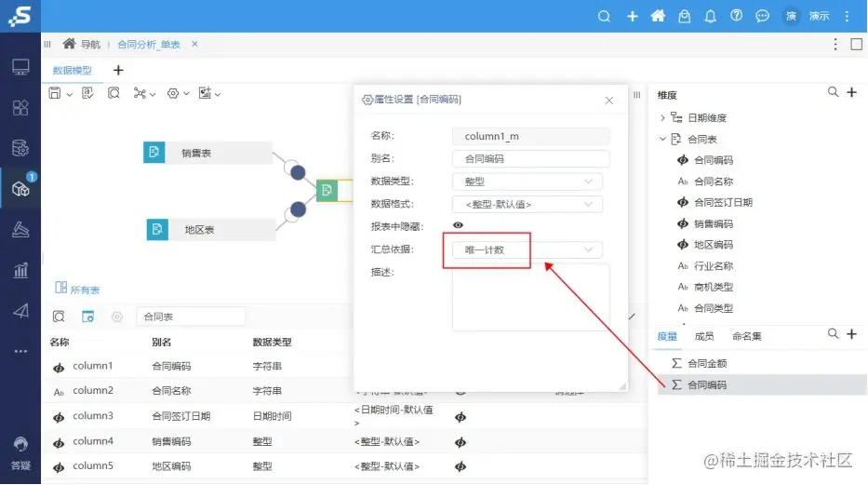Open the 汇总依据 dropdown

click(x=527, y=249)
